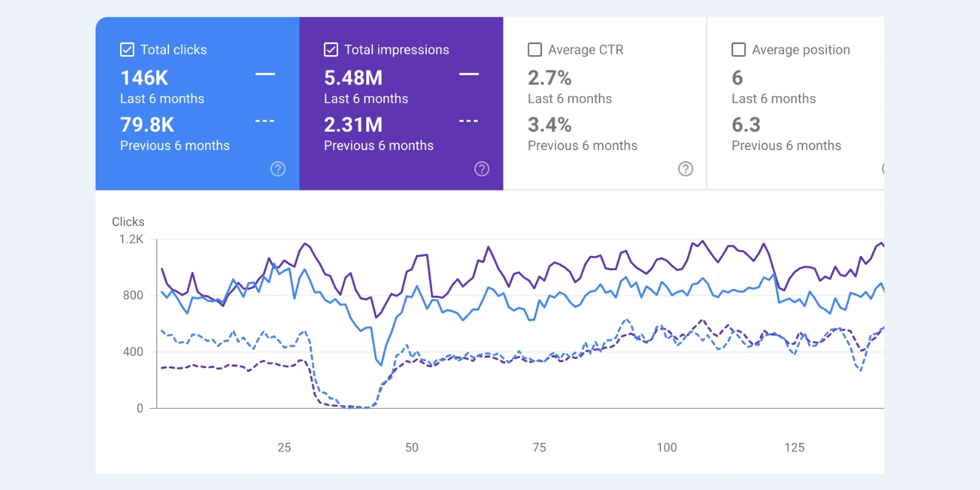This screenshot has width=980, height=490.
Task: Uncheck the Total impressions checkbox
Action: [331, 50]
